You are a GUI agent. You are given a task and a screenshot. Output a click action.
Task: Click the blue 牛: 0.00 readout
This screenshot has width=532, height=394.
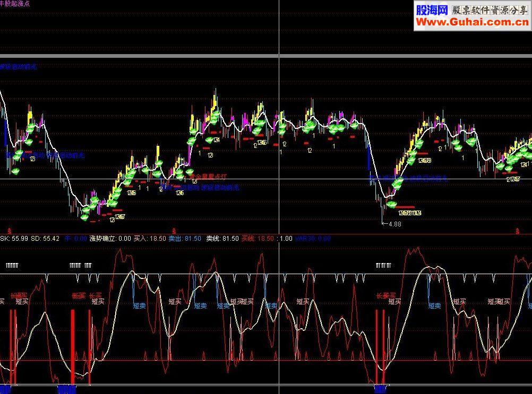(x=76, y=239)
